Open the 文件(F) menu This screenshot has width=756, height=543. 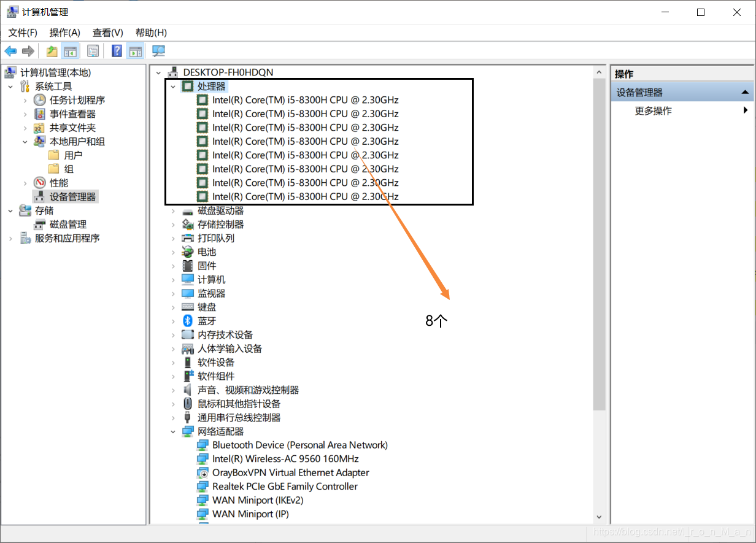click(x=23, y=33)
